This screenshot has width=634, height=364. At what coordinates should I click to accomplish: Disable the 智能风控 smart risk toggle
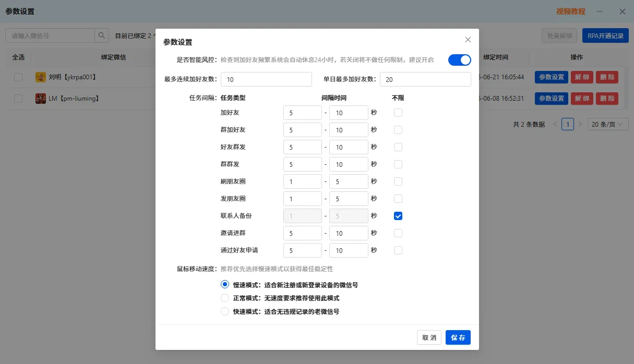[x=459, y=60]
